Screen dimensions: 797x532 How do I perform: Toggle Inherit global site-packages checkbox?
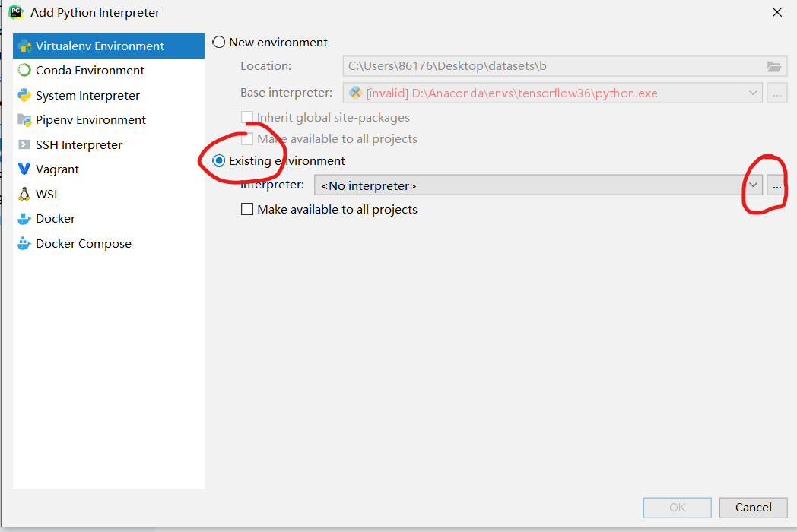pyautogui.click(x=247, y=117)
